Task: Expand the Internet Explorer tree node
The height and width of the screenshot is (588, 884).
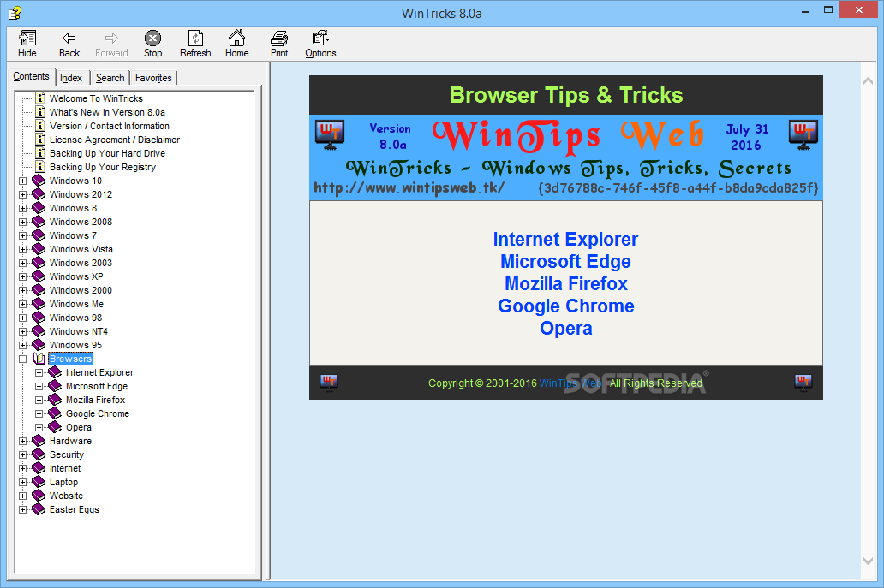Action: pyautogui.click(x=39, y=372)
